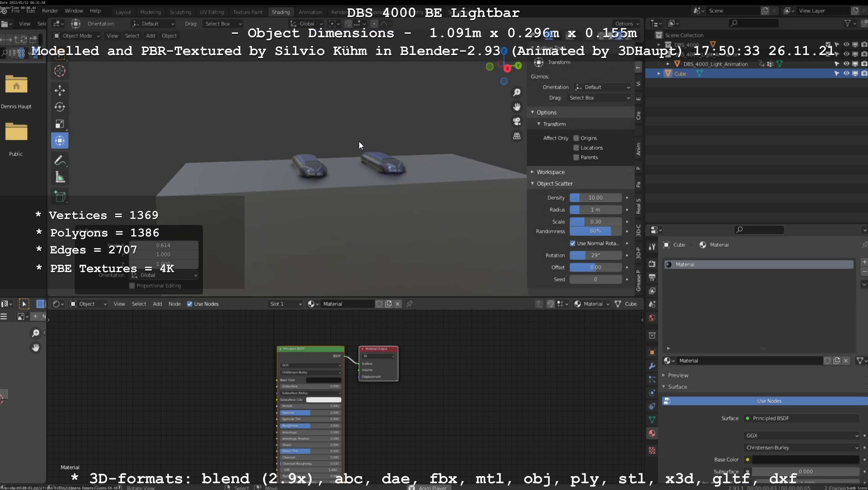Select the Cursor tool in viewport toolbar
Screen dimensions: 868x490
[x=60, y=71]
